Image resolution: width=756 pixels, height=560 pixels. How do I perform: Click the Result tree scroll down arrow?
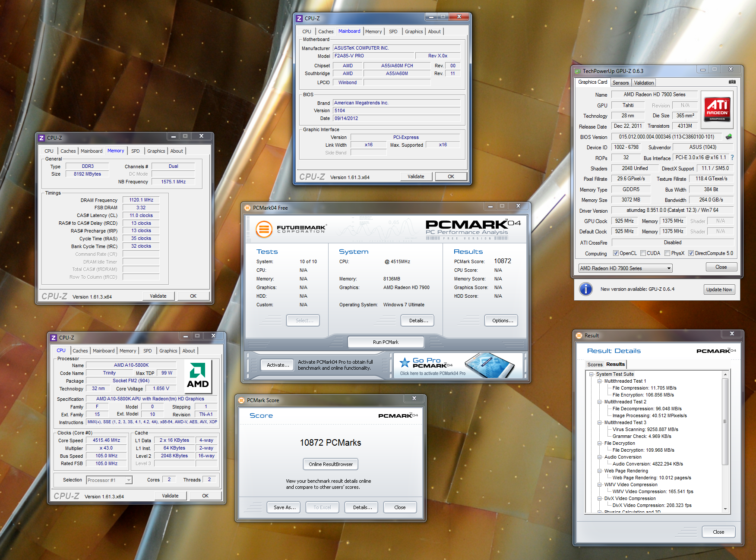click(725, 509)
